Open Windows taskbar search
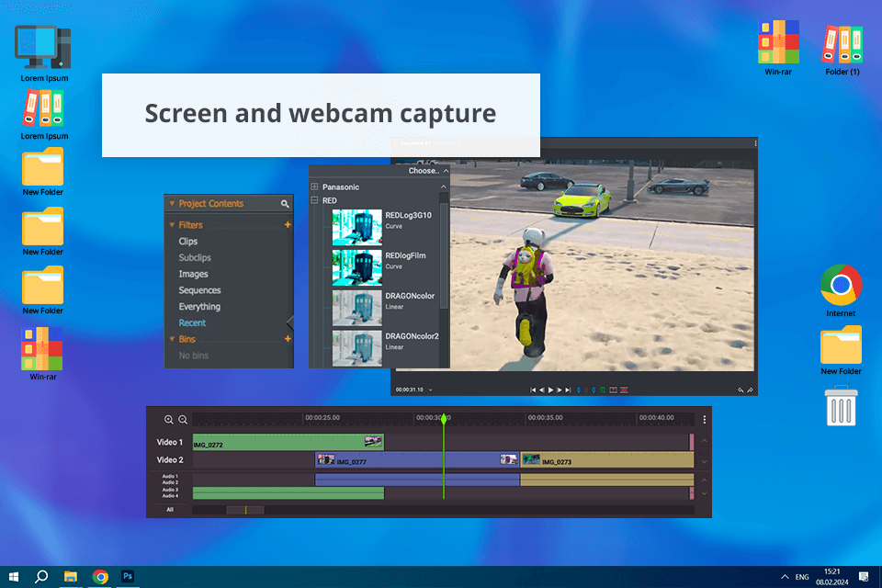This screenshot has width=882, height=588. (41, 576)
